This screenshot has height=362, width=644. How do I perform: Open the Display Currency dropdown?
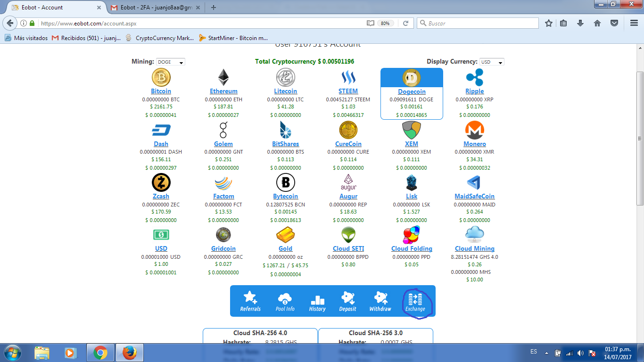click(x=492, y=62)
